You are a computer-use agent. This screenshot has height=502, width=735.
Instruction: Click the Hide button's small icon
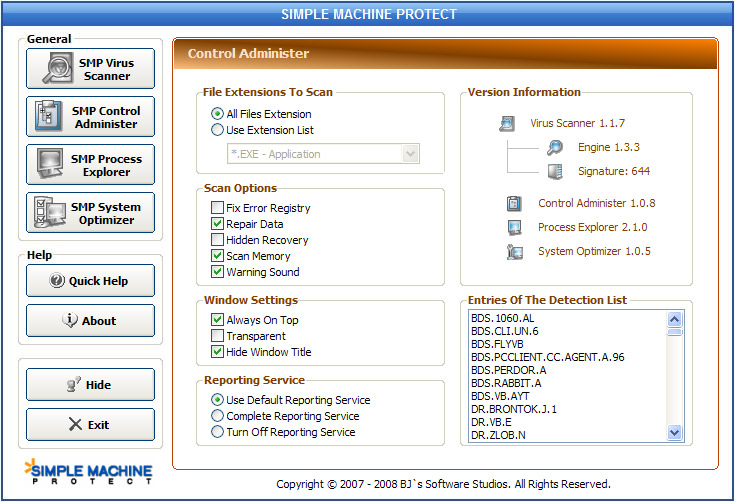coord(74,384)
